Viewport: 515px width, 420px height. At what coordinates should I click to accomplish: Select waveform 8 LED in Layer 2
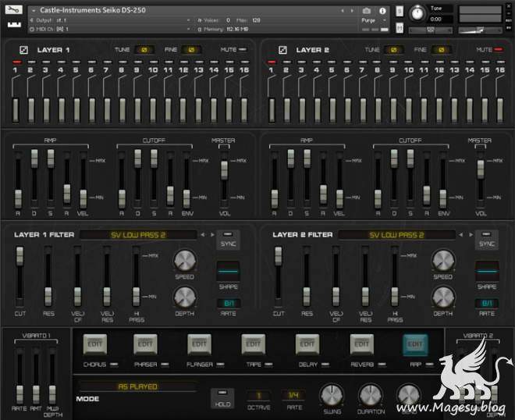(377, 62)
